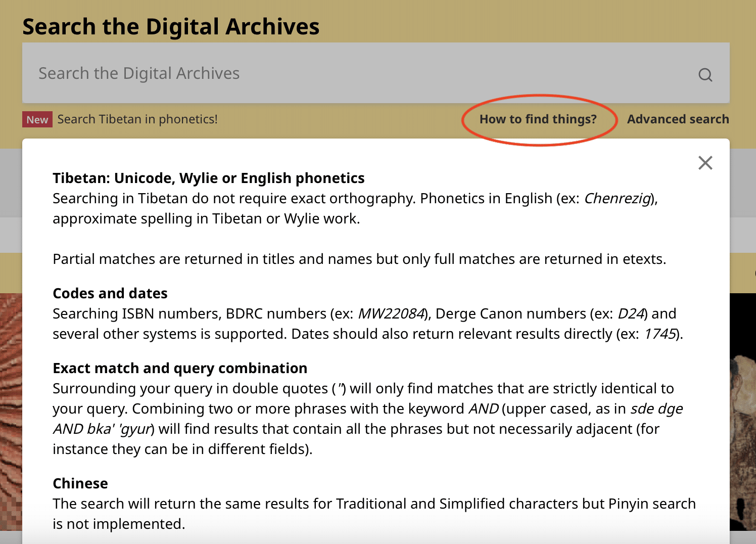Select the Chenrezig example text

[617, 198]
